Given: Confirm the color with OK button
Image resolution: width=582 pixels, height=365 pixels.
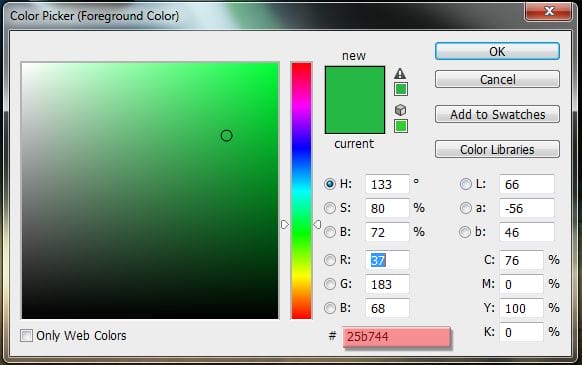Looking at the screenshot, I should coord(497,51).
